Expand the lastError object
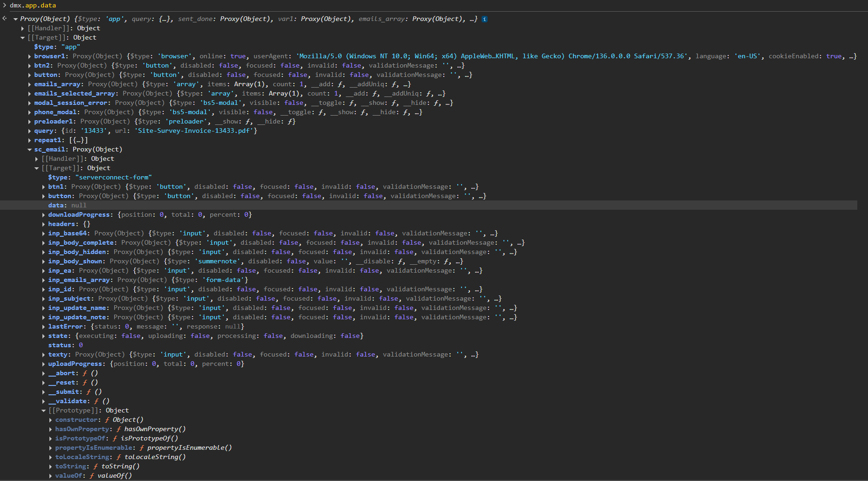Viewport: 868px width, 481px height. point(43,327)
